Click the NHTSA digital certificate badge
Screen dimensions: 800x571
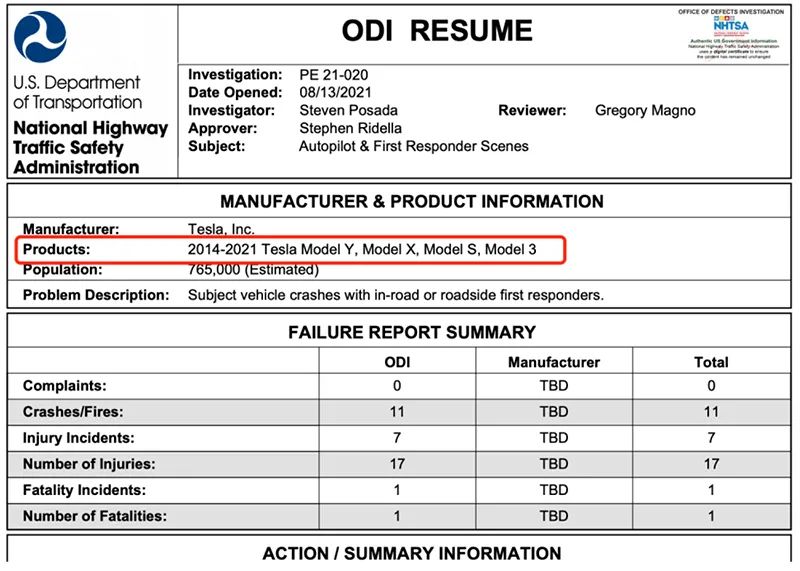point(731,34)
